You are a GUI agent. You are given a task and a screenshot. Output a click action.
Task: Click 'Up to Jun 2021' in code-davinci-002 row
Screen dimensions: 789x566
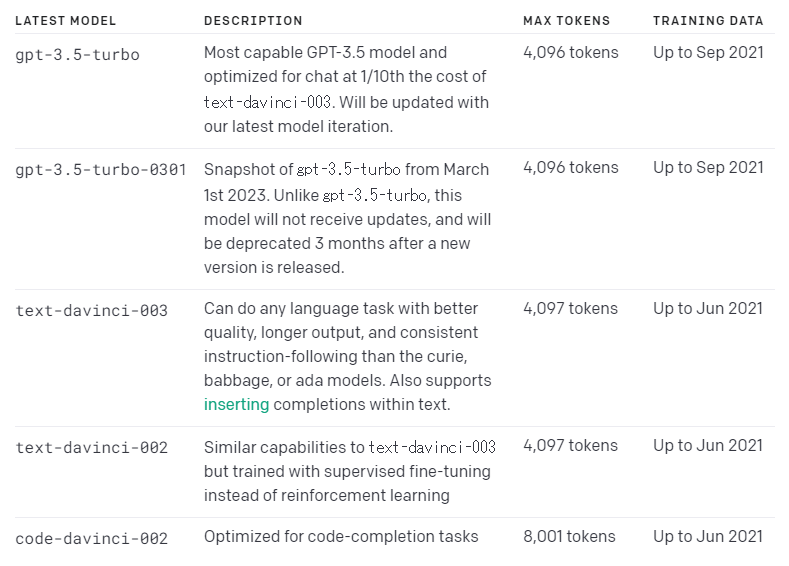coord(708,536)
